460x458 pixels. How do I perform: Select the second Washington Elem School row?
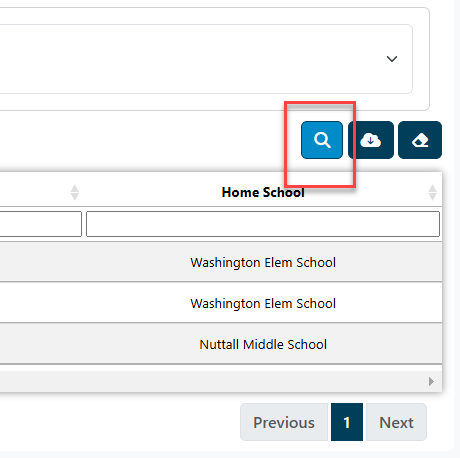point(221,303)
